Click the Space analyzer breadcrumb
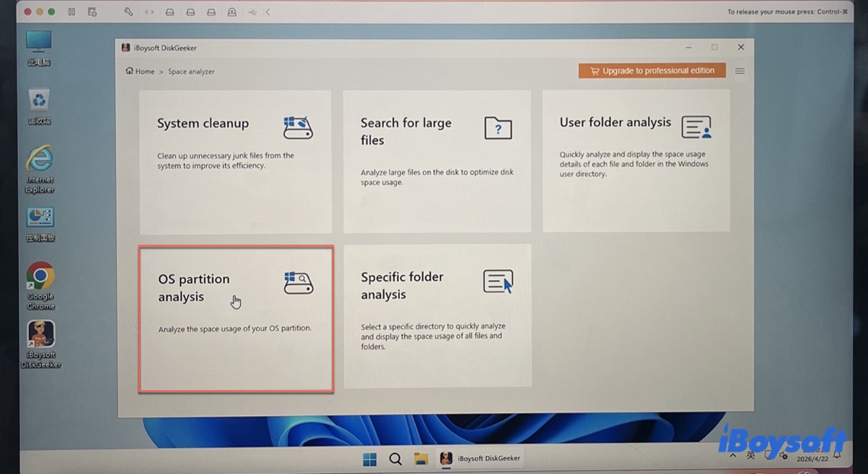The height and width of the screenshot is (474, 868). point(191,72)
